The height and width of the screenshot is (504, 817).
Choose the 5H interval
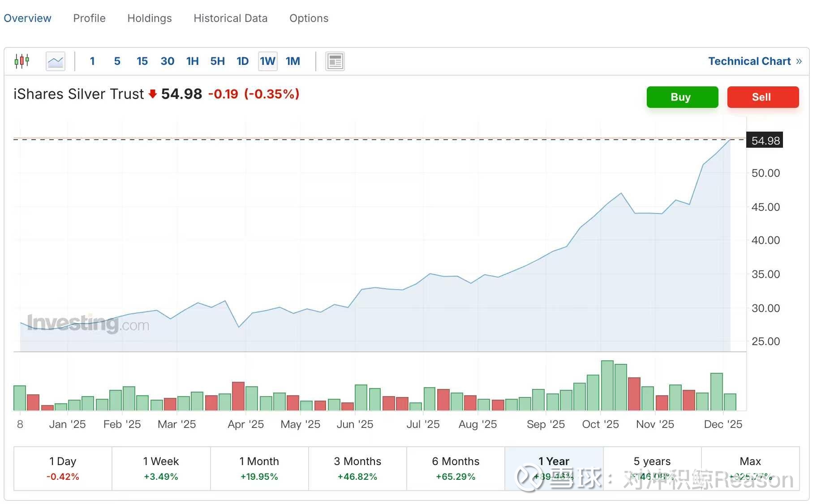(x=217, y=61)
